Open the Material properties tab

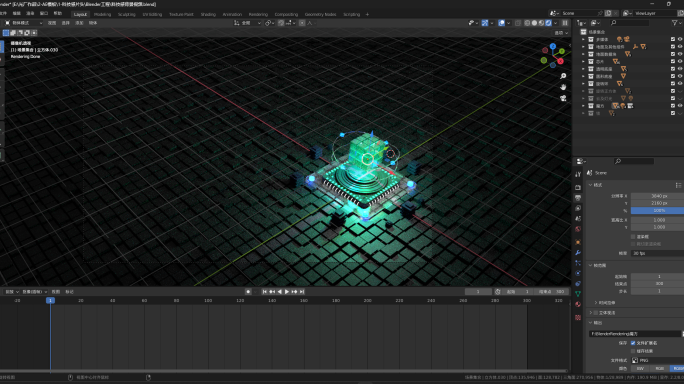pos(578,305)
